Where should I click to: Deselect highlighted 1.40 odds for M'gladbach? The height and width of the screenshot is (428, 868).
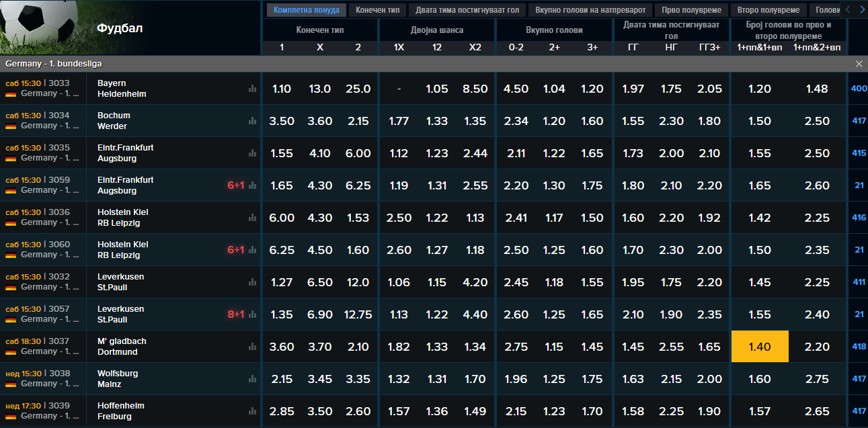click(759, 347)
